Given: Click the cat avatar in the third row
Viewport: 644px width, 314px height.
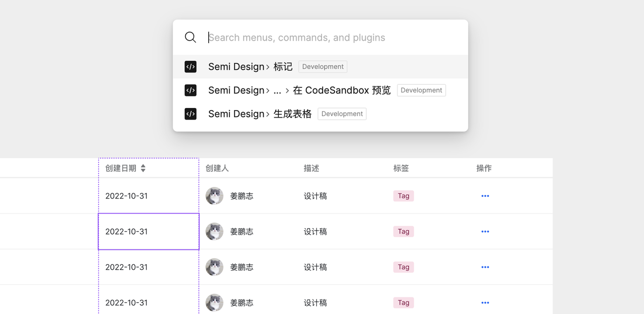Looking at the screenshot, I should pos(214,267).
